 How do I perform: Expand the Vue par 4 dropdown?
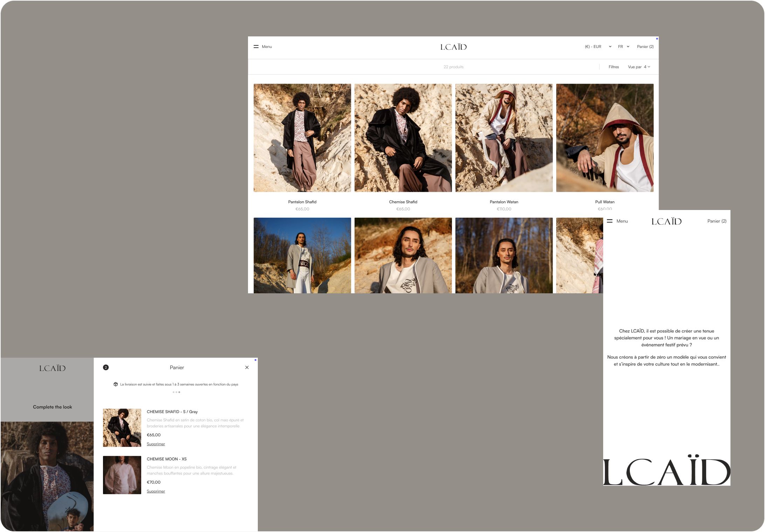(639, 67)
